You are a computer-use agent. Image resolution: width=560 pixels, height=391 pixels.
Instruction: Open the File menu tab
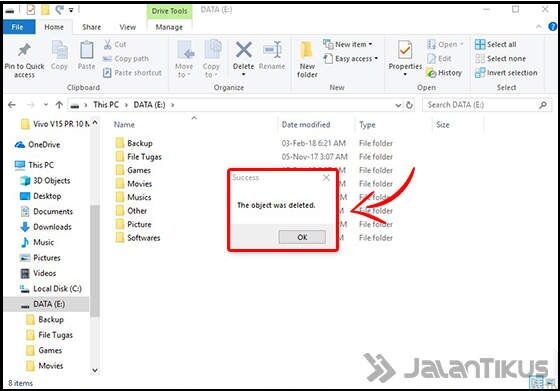(x=18, y=27)
